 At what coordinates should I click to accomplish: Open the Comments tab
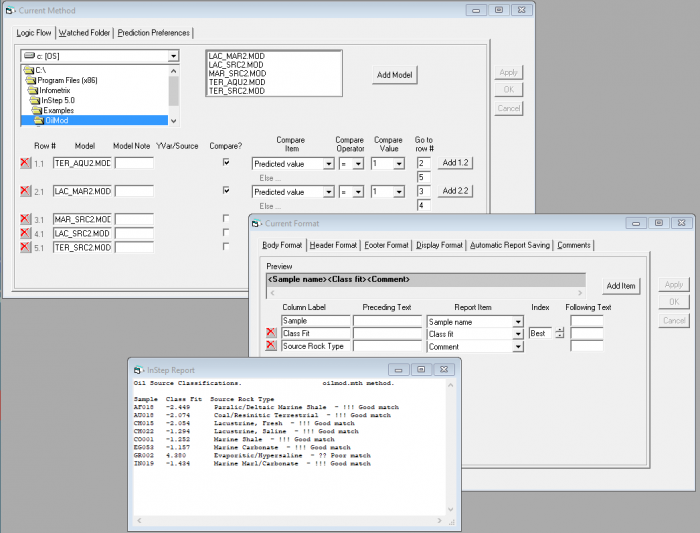coord(574,245)
